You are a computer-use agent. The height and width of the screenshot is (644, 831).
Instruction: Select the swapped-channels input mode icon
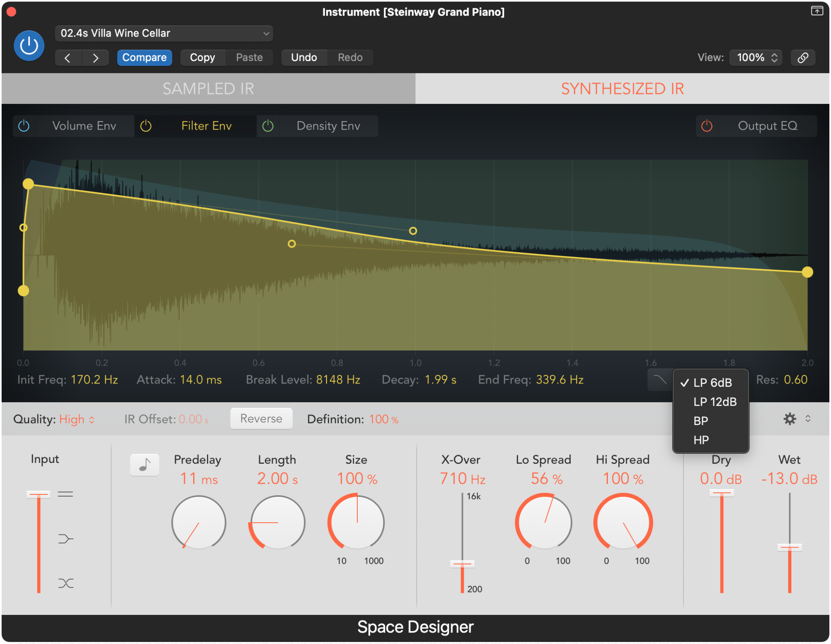[x=66, y=583]
